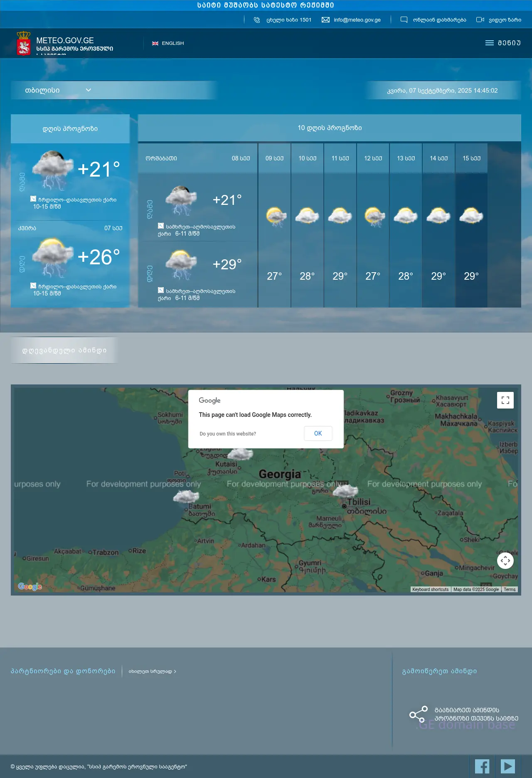Click the Georgian coat of arms logo

pos(23,43)
